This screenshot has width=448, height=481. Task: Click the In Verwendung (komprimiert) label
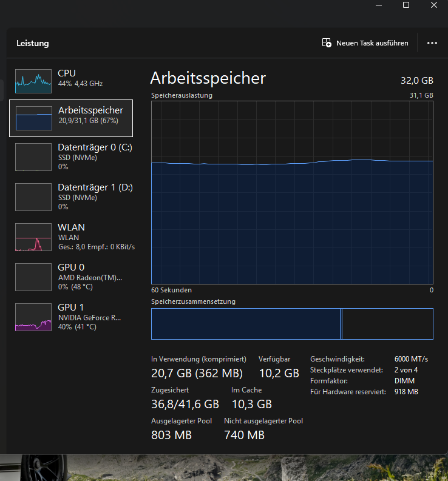coord(199,359)
